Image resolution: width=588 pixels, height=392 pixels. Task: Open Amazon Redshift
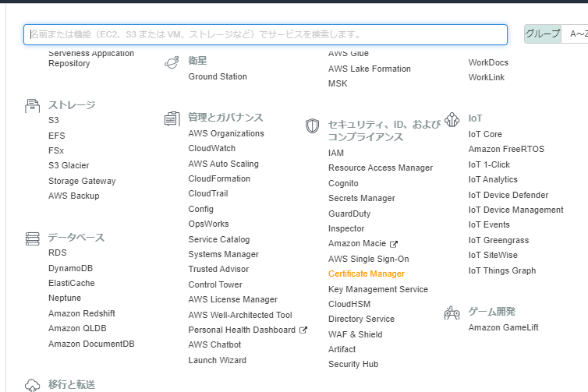click(x=82, y=313)
